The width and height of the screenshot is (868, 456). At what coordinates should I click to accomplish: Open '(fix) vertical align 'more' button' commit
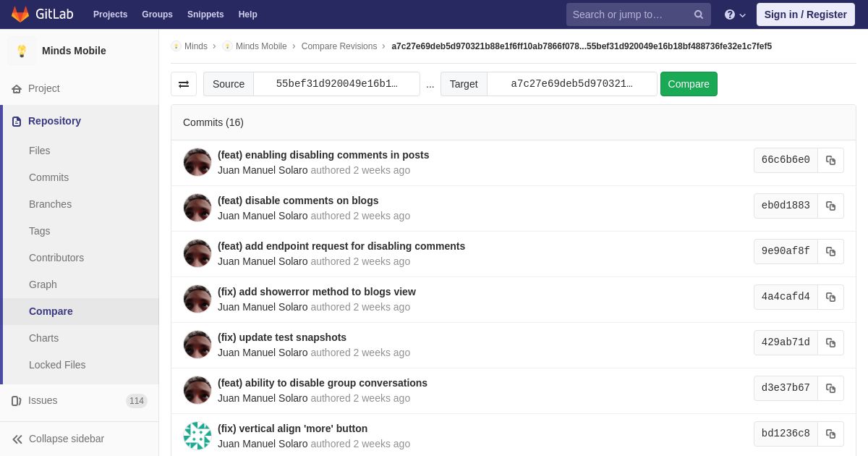coord(292,428)
